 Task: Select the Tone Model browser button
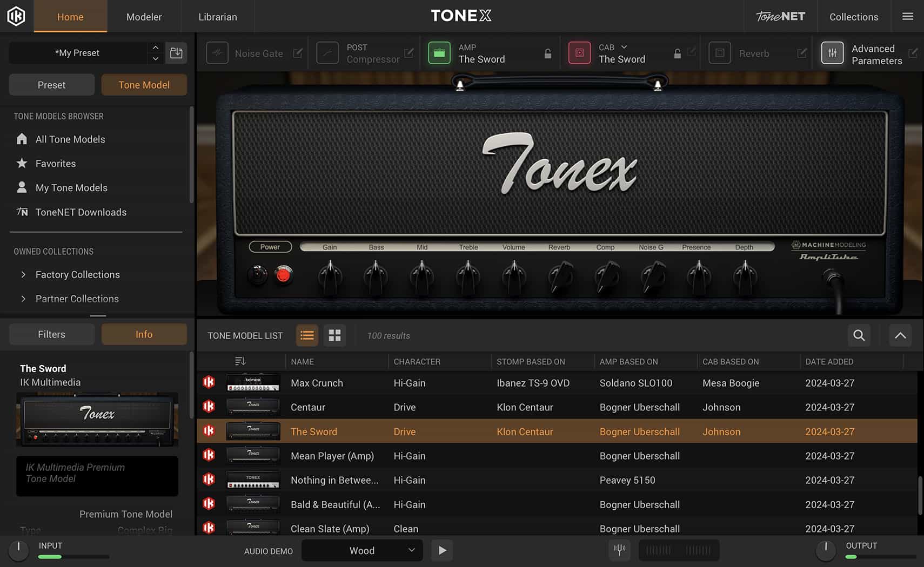[144, 85]
